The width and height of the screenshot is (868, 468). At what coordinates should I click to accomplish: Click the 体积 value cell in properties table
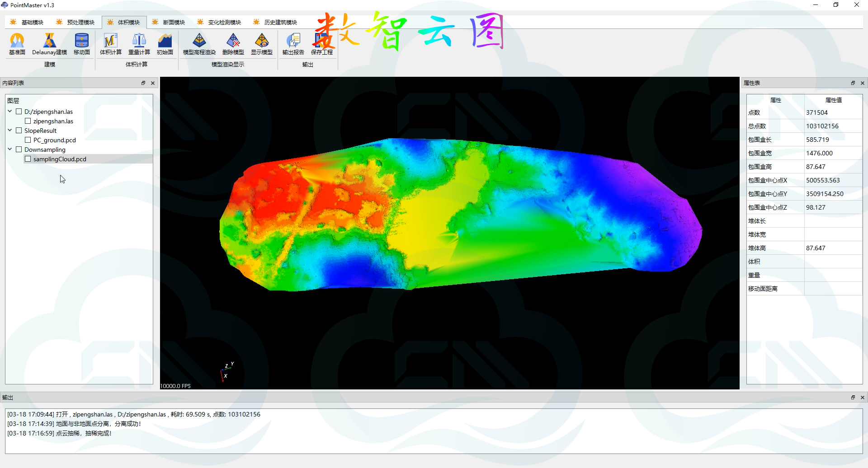click(833, 262)
